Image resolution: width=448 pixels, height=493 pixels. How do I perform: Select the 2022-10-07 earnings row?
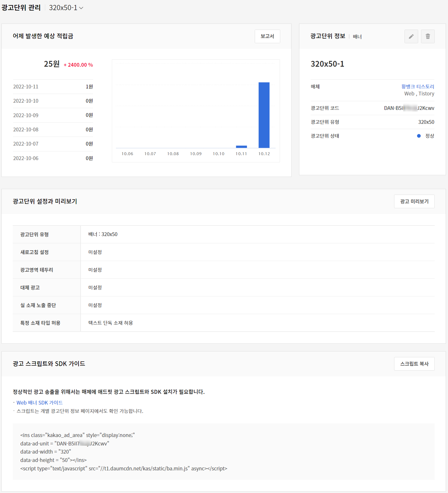tap(53, 144)
